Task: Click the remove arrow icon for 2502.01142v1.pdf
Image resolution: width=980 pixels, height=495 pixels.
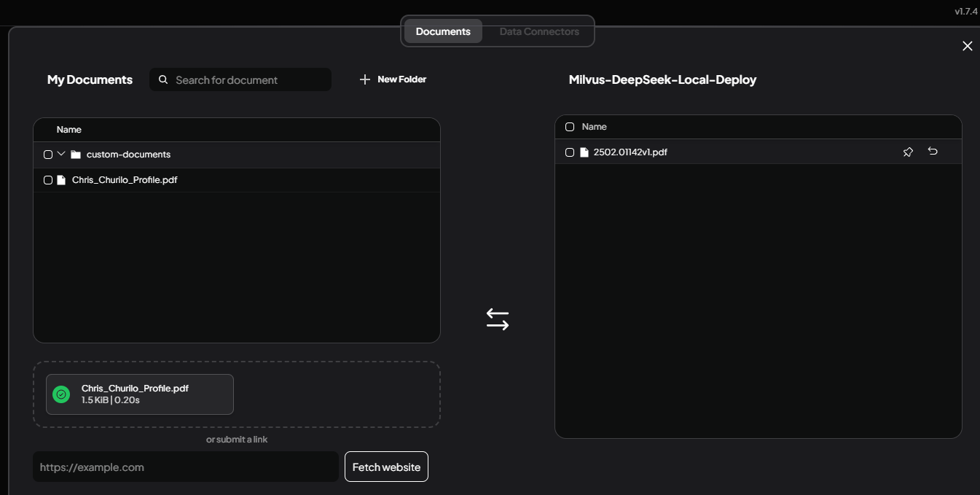Action: pyautogui.click(x=933, y=152)
